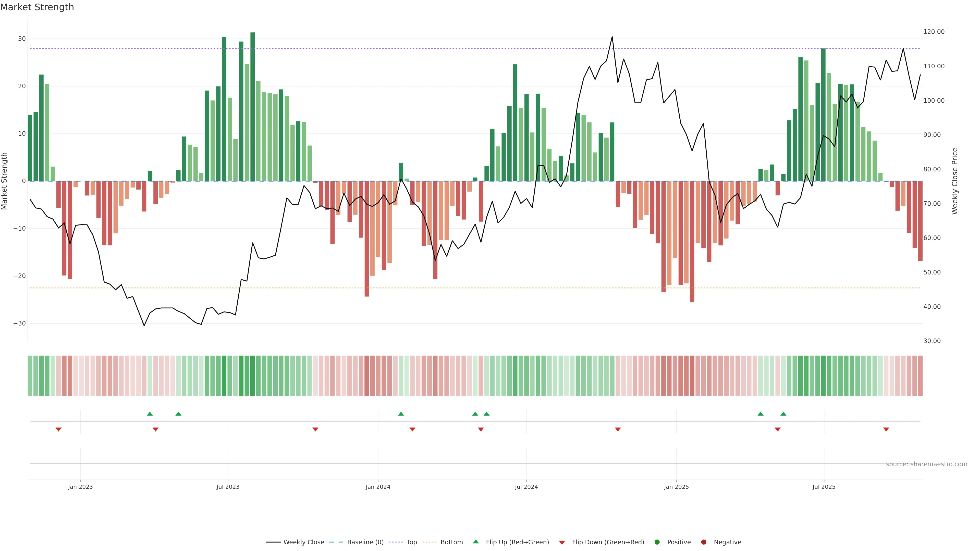The height and width of the screenshot is (551, 980).
Task: Click the deepest red bar near Jan 2025
Action: (692, 242)
